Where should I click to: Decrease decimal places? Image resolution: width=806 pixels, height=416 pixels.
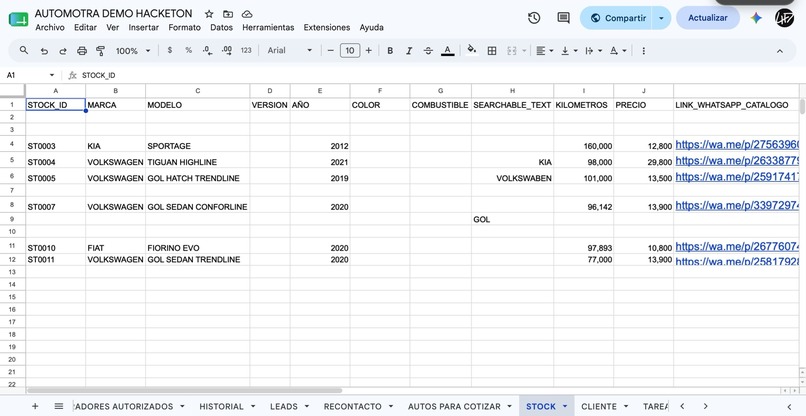coord(207,50)
